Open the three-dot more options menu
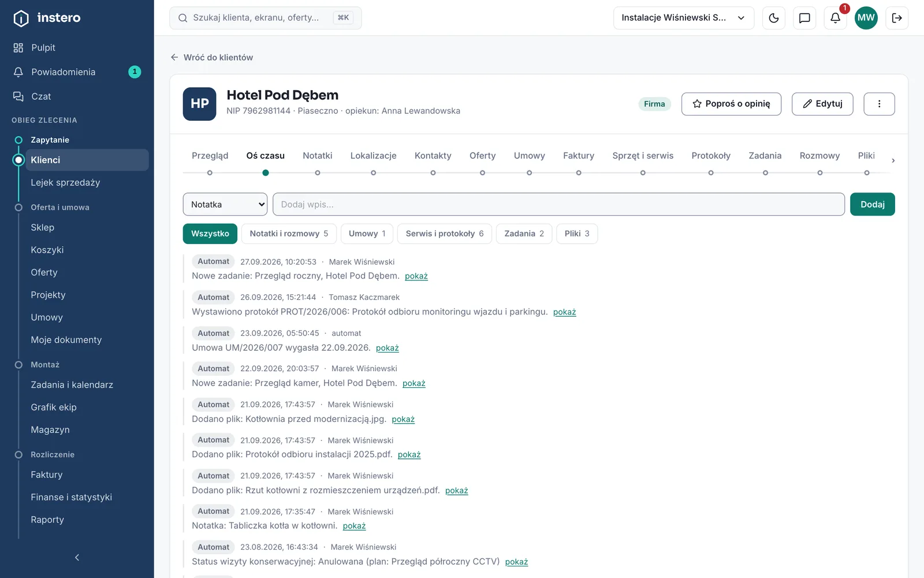 coord(879,104)
